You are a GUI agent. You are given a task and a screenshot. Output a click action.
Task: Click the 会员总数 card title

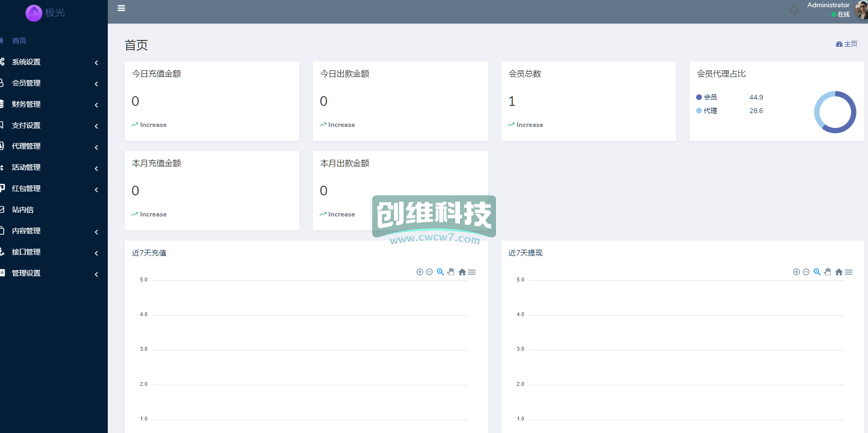point(525,74)
